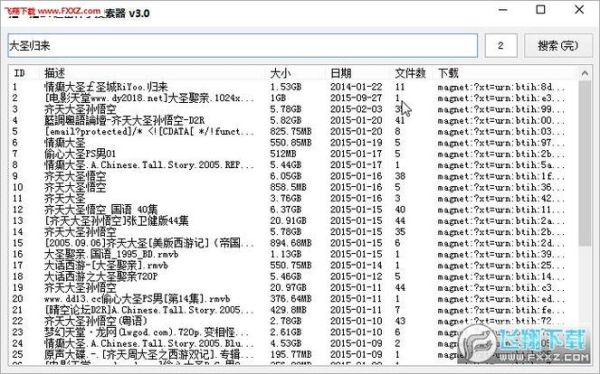Sort by the 大小 size column header
Viewport: 600px width, 374px height.
tap(280, 73)
